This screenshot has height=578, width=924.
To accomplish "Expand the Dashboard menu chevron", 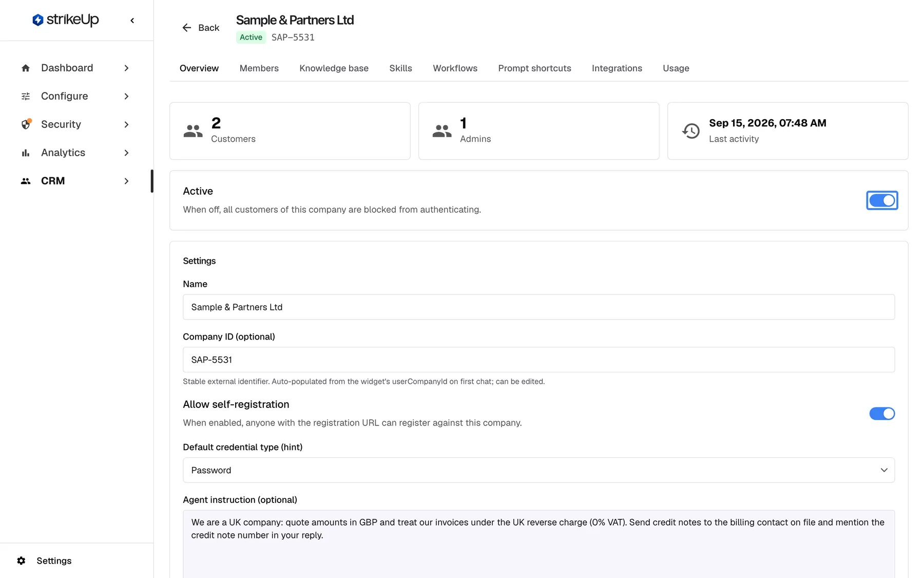I will click(x=126, y=68).
